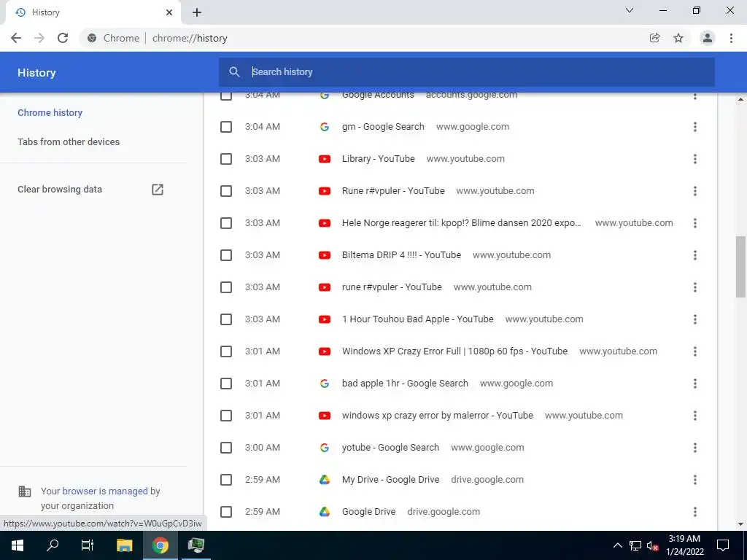Click the history list scrollbar thumb

pos(741,267)
